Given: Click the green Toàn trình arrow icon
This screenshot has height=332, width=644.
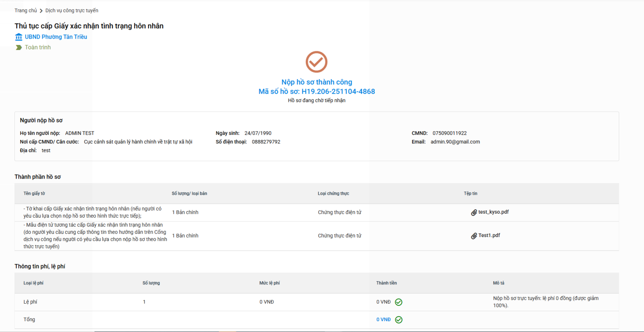Looking at the screenshot, I should click(x=18, y=47).
